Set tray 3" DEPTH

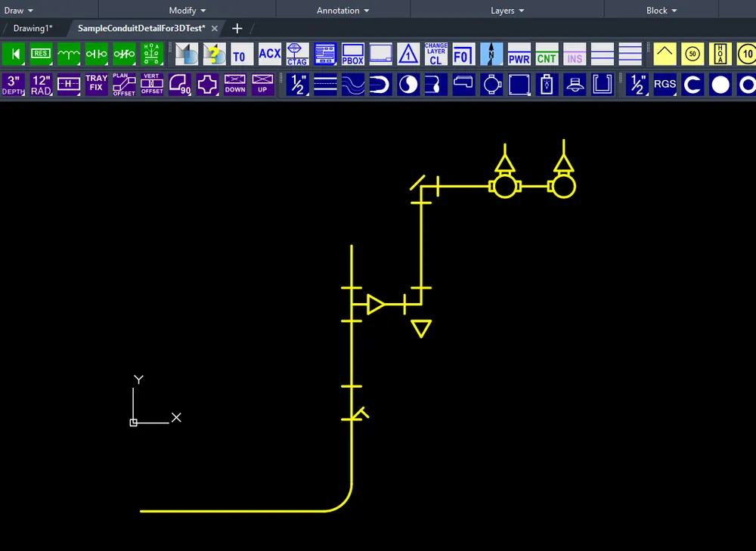[14, 85]
